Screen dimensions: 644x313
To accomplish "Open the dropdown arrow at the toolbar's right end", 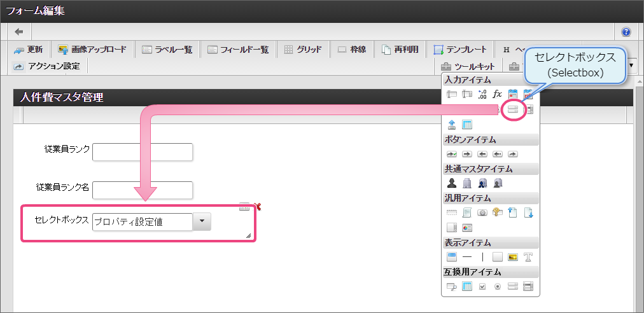I will point(631,66).
